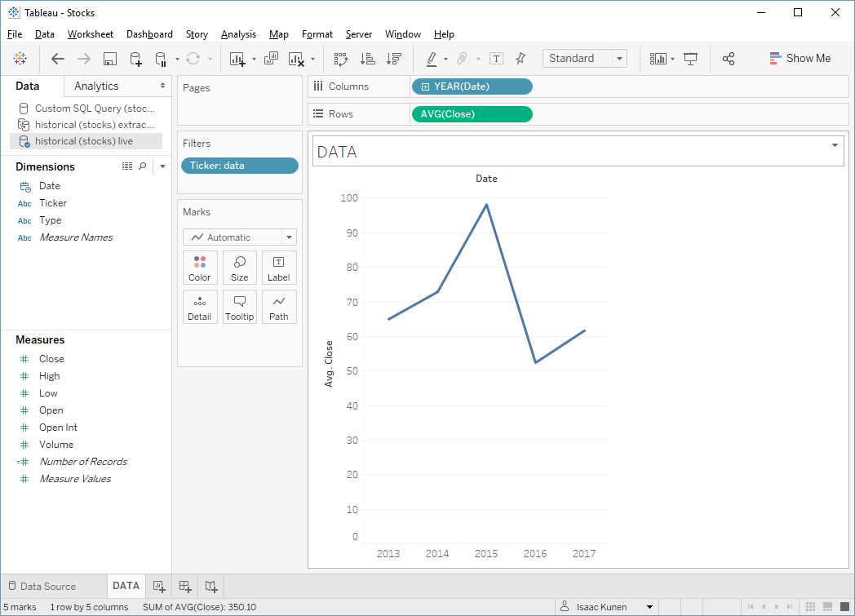Toggle the Show Me panel

coord(800,58)
